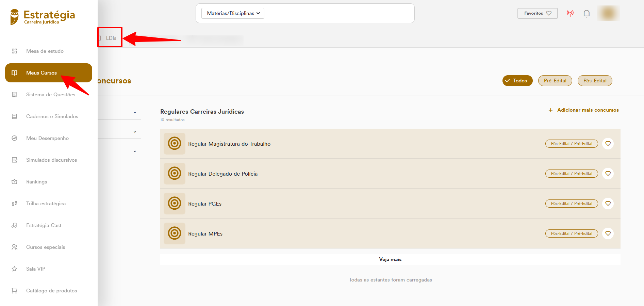Favorite Regular Delegado de Polícia with heart
644x306 pixels.
(x=608, y=174)
